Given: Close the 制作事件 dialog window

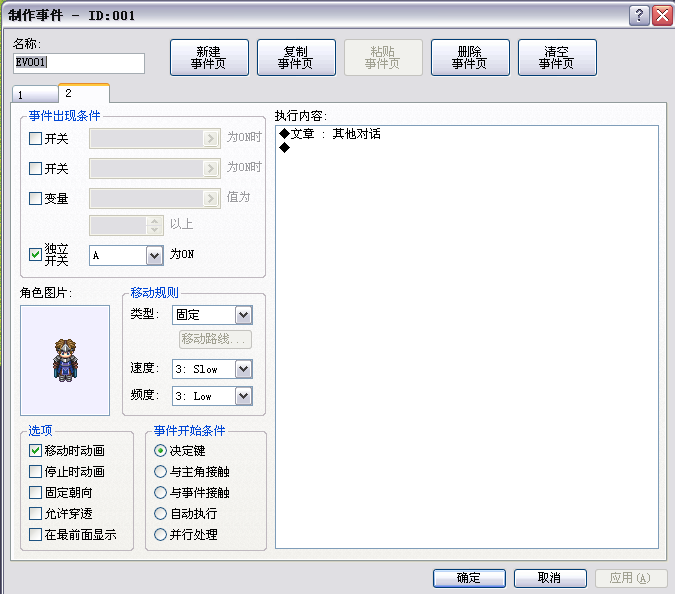Looking at the screenshot, I should point(662,16).
